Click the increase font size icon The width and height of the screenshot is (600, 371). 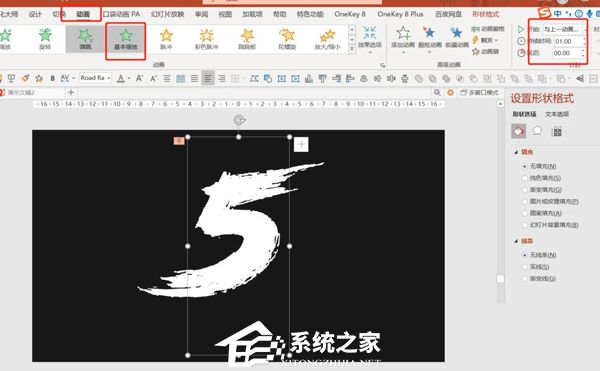click(x=139, y=78)
